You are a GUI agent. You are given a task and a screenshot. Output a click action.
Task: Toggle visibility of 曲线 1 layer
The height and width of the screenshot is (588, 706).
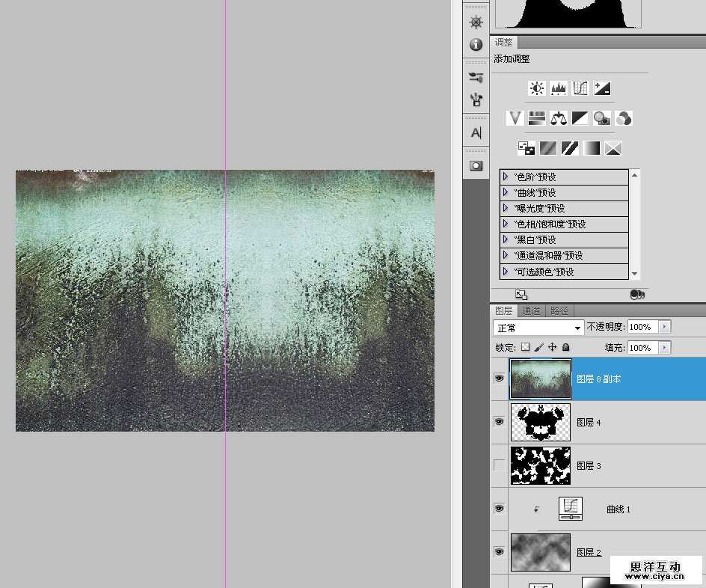(x=499, y=509)
